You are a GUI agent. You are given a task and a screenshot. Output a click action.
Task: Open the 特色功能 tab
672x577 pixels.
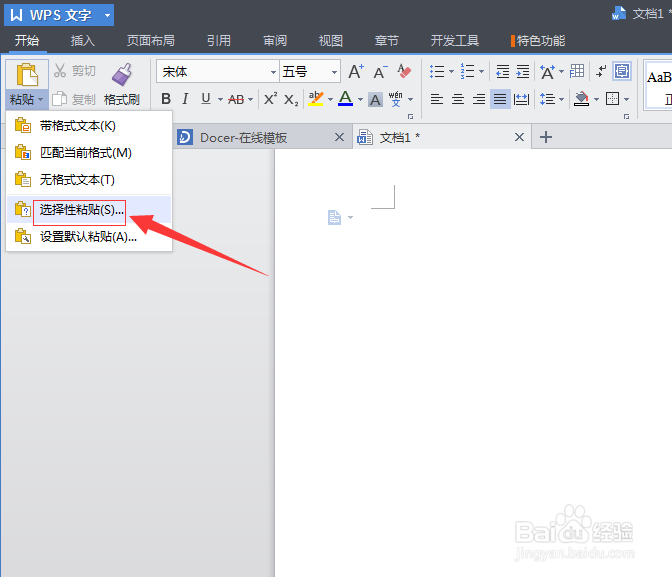coord(538,41)
